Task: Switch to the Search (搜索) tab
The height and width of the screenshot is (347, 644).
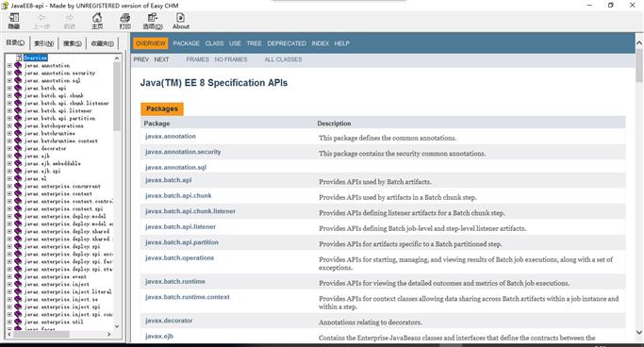Action: (73, 43)
